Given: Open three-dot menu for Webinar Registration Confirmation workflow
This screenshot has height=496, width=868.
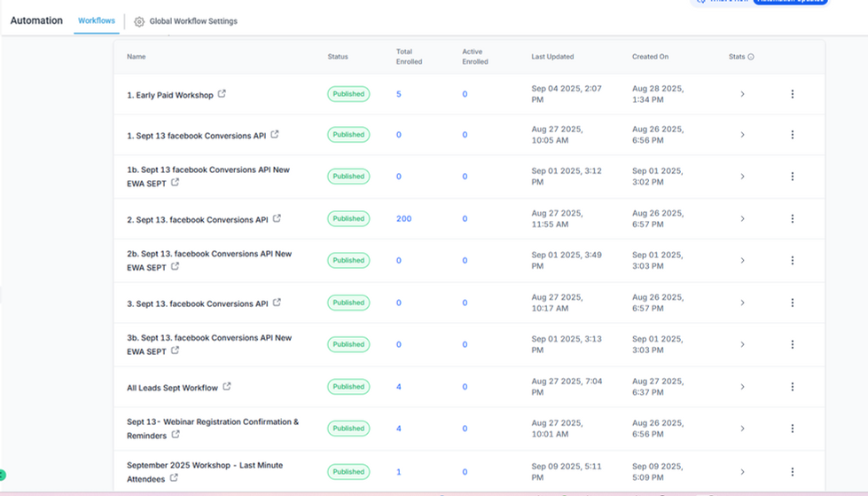Looking at the screenshot, I should tap(792, 429).
